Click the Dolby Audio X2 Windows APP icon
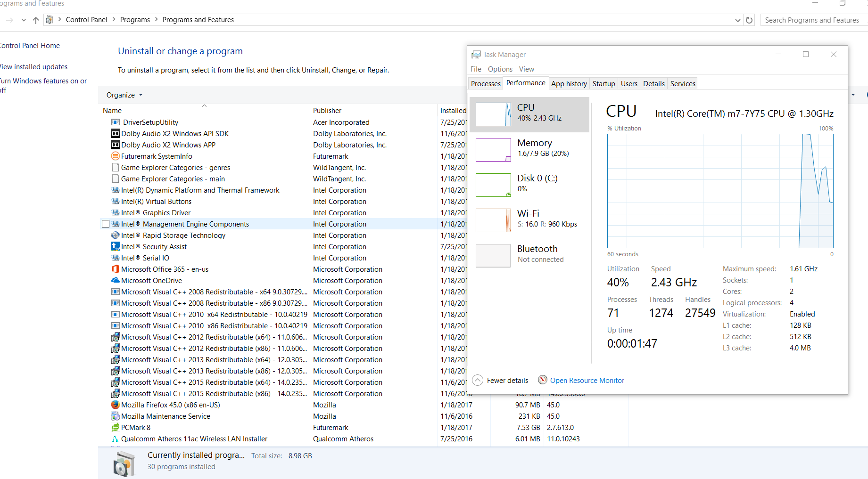Viewport: 868px width, 479px height. click(116, 145)
